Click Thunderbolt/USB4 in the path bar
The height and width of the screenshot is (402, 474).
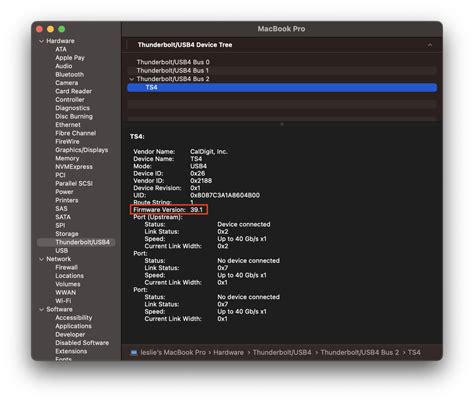click(x=282, y=353)
